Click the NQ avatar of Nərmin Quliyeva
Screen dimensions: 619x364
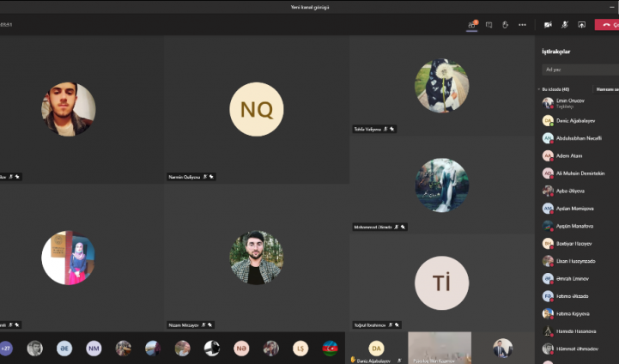[257, 109]
